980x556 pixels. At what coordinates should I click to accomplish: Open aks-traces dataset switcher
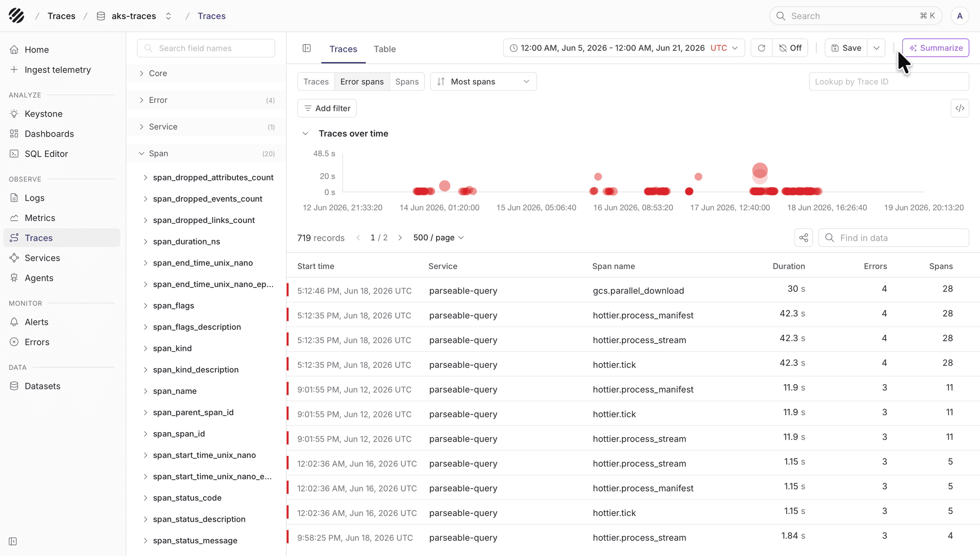click(168, 16)
